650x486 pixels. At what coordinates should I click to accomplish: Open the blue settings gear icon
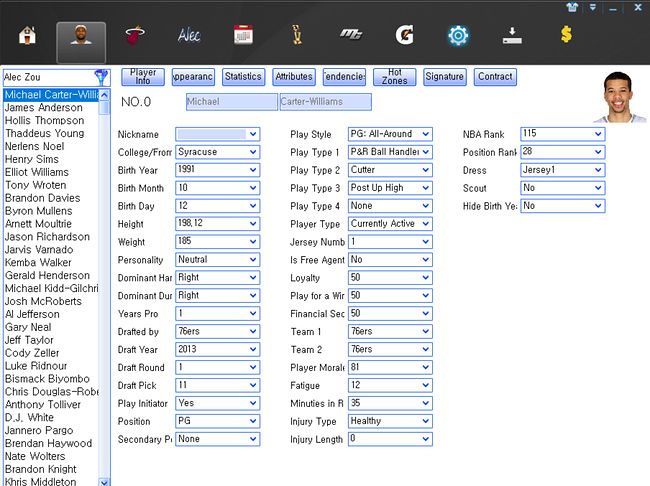point(458,37)
